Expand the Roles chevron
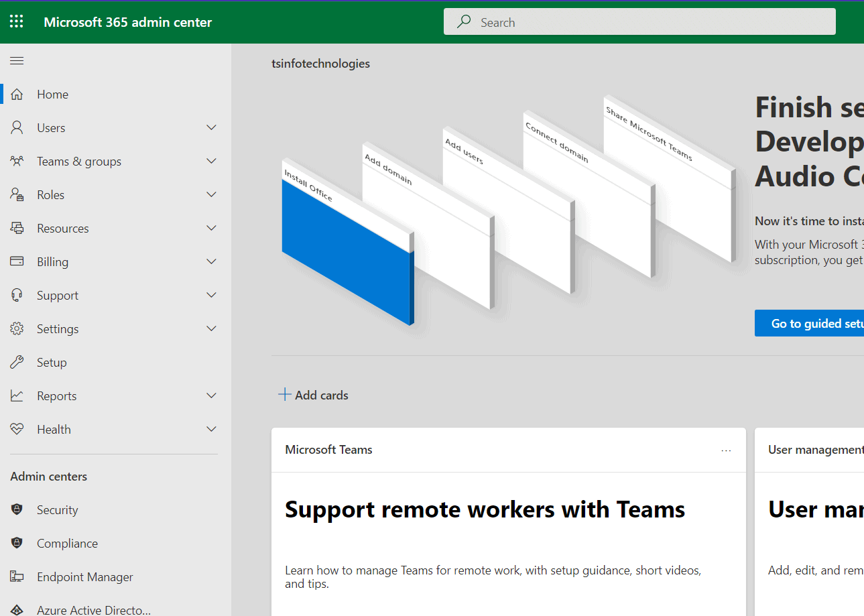Image resolution: width=864 pixels, height=616 pixels. coord(211,195)
